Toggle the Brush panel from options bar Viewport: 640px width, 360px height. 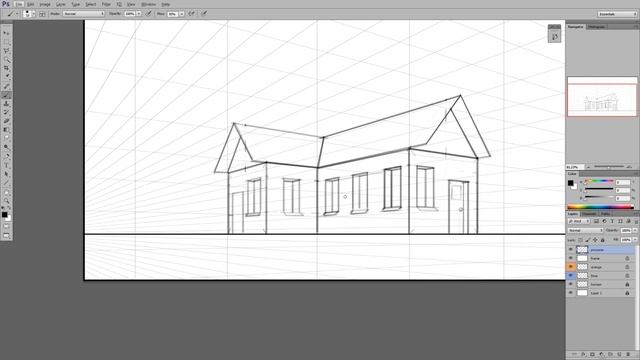tap(42, 14)
